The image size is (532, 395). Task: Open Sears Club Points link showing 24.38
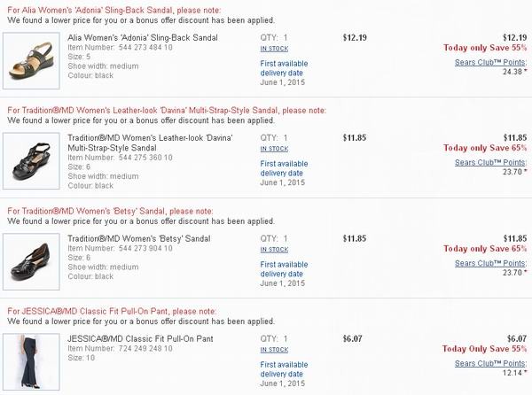[490, 62]
